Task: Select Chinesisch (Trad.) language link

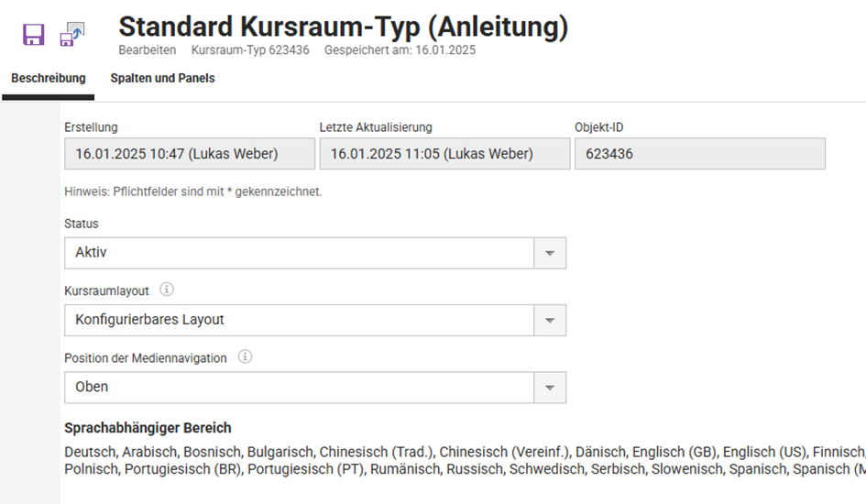Action: coord(378,452)
